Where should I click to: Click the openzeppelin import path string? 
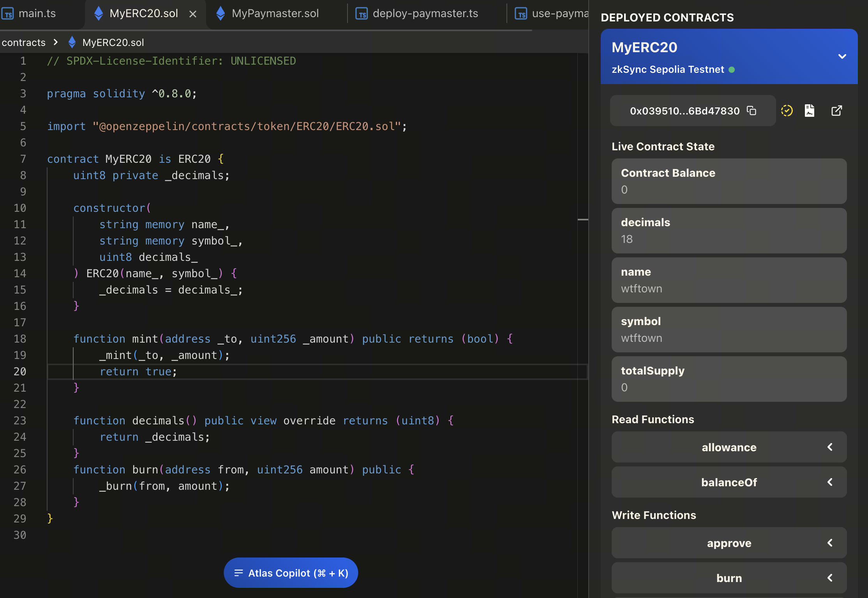(247, 126)
